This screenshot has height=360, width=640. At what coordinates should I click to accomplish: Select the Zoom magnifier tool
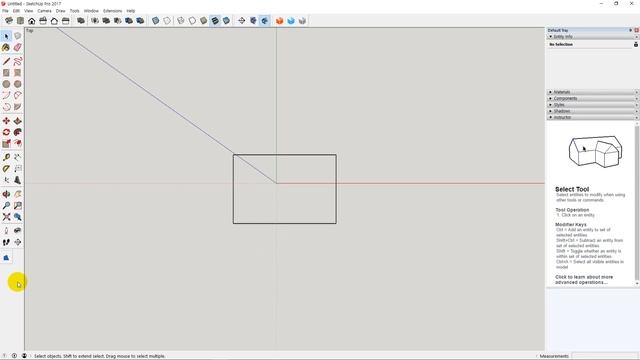click(x=6, y=206)
